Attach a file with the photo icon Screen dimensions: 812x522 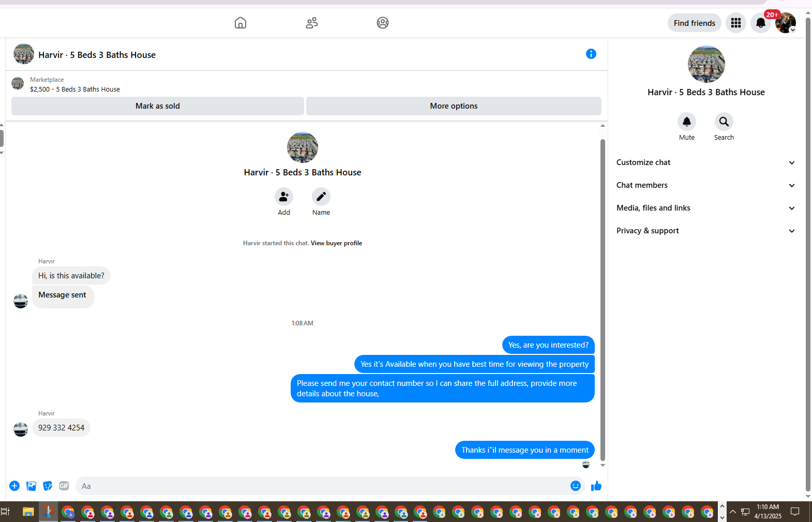click(31, 486)
